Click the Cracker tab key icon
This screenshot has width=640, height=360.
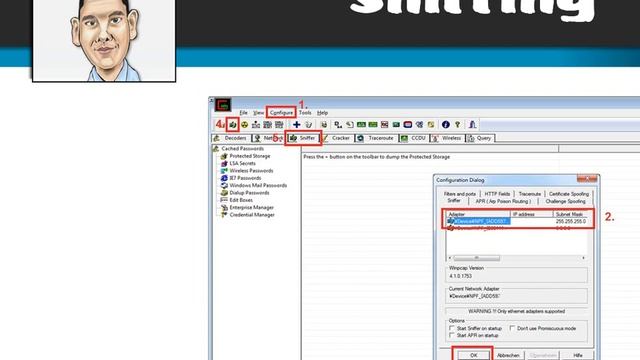(x=325, y=138)
